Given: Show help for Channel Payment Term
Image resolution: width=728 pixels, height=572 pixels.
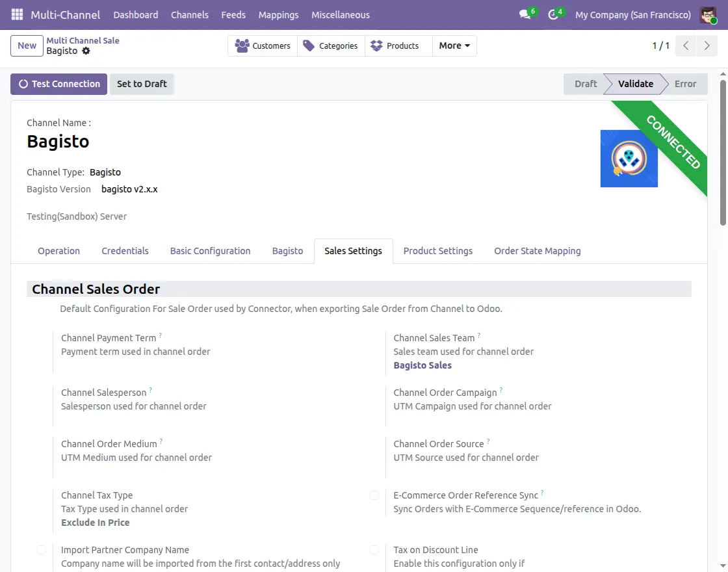Looking at the screenshot, I should click(160, 335).
